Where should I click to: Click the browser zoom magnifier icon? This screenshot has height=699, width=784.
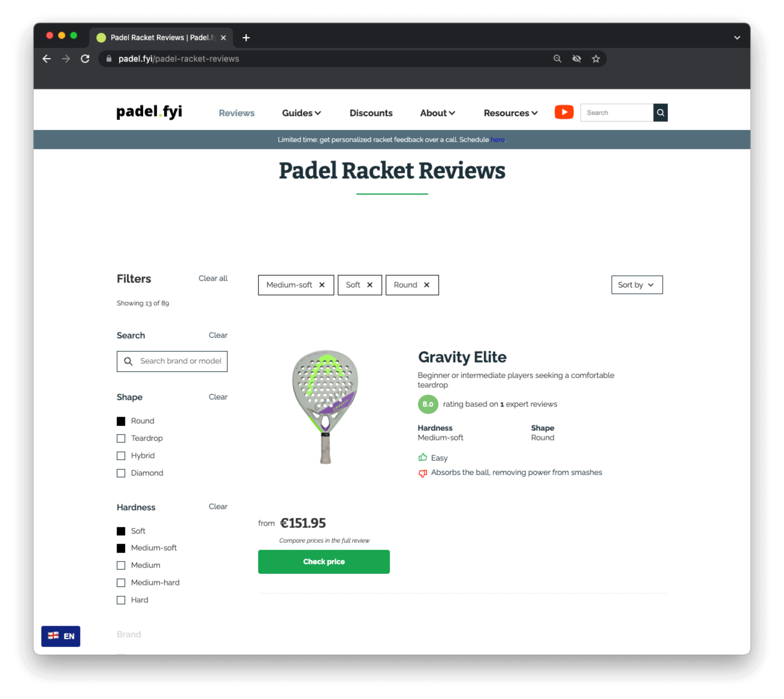point(557,59)
